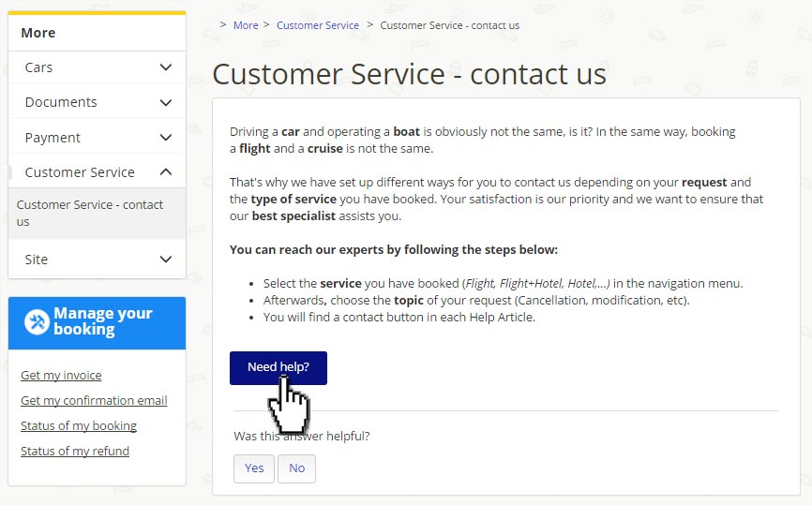Go to More in the breadcrumb
The height and width of the screenshot is (505, 812).
246,25
